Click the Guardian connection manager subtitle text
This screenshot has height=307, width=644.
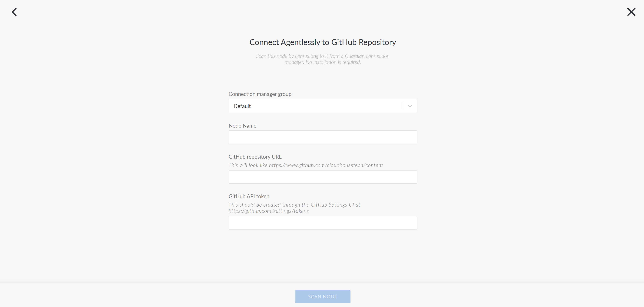tap(323, 59)
